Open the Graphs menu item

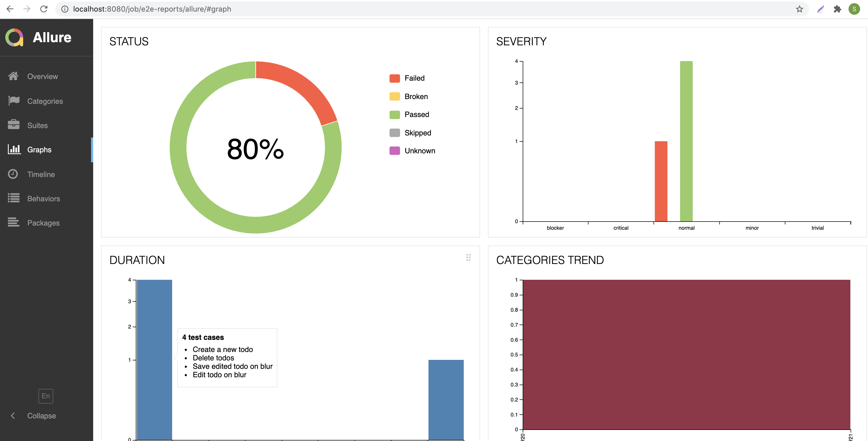[39, 150]
